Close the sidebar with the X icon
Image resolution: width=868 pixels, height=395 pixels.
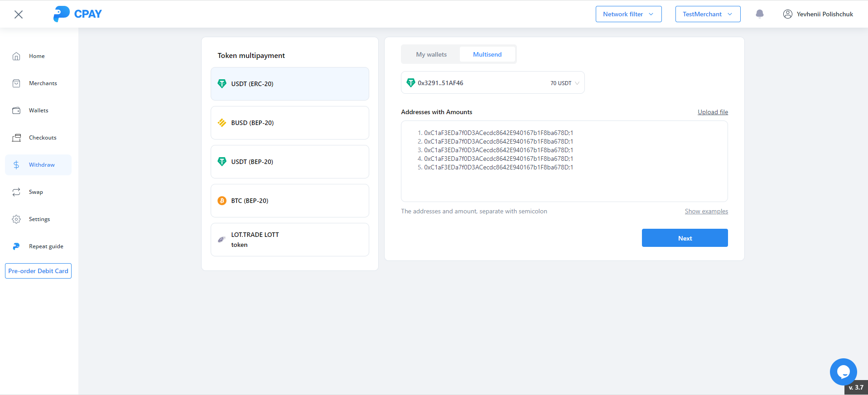coord(19,14)
